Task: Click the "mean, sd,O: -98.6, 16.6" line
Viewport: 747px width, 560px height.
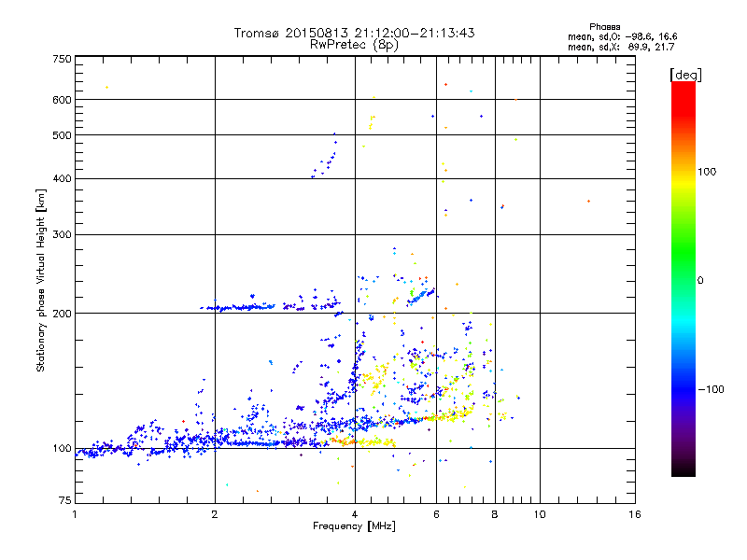Action: click(x=622, y=36)
